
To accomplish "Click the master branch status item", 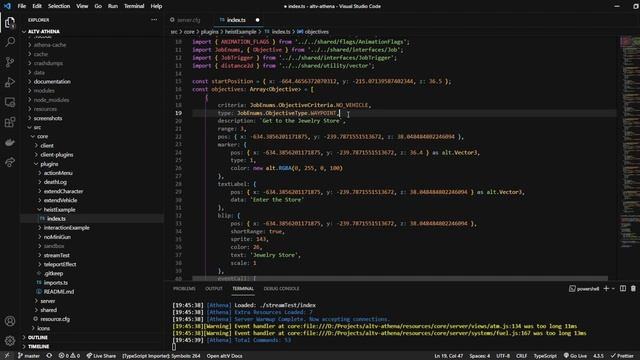I will pos(29,356).
